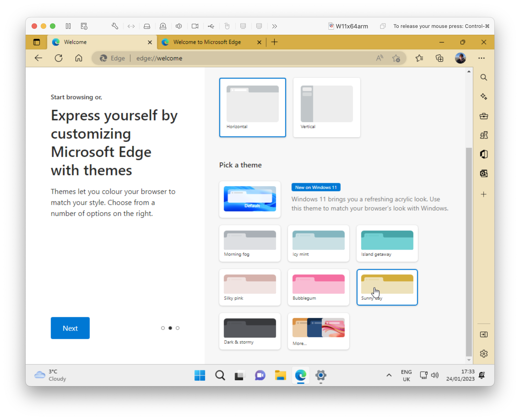Screen dimensions: 520x420
Task: Open Tools from the Edge sidebar
Action: [x=484, y=116]
